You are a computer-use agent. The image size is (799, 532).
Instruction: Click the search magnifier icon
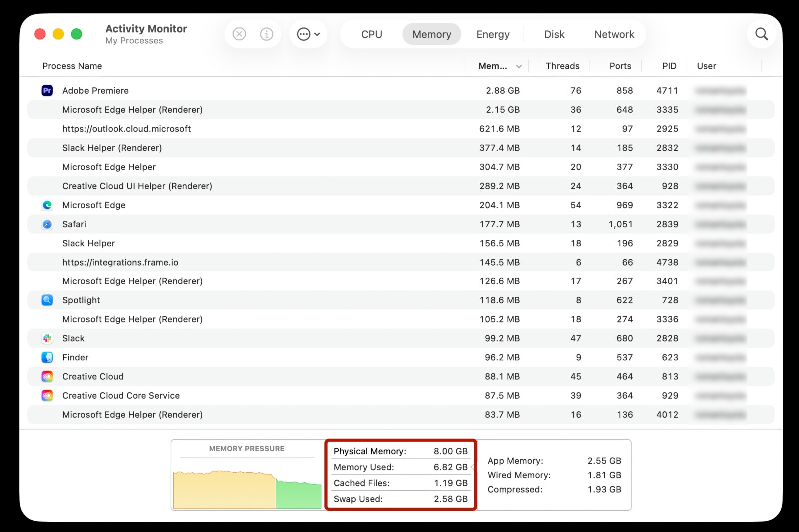(x=761, y=34)
